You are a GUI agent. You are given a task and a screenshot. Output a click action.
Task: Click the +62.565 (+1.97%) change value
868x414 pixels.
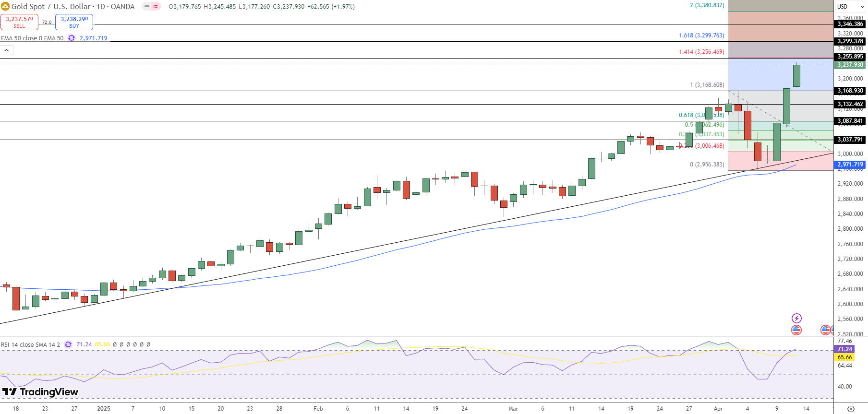[x=331, y=7]
